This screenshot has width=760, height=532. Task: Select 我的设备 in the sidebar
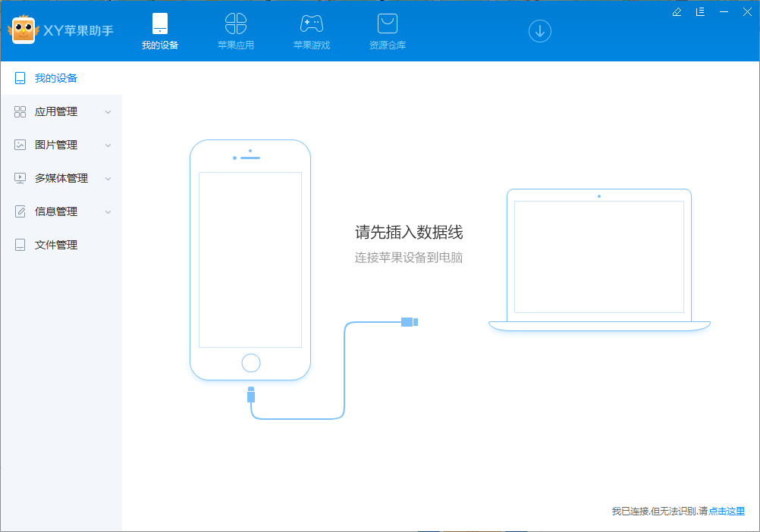pos(61,78)
